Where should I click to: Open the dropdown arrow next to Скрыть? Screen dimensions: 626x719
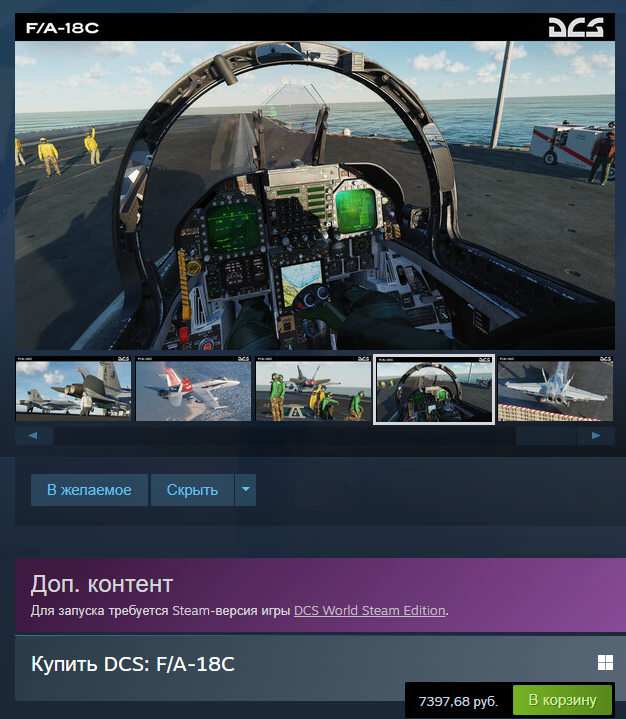click(x=245, y=490)
